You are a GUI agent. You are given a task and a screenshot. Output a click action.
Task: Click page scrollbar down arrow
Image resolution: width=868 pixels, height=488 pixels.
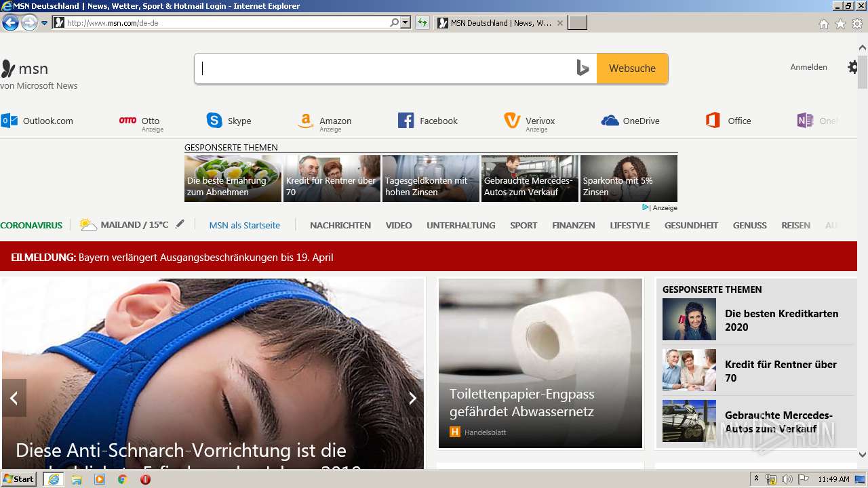863,455
